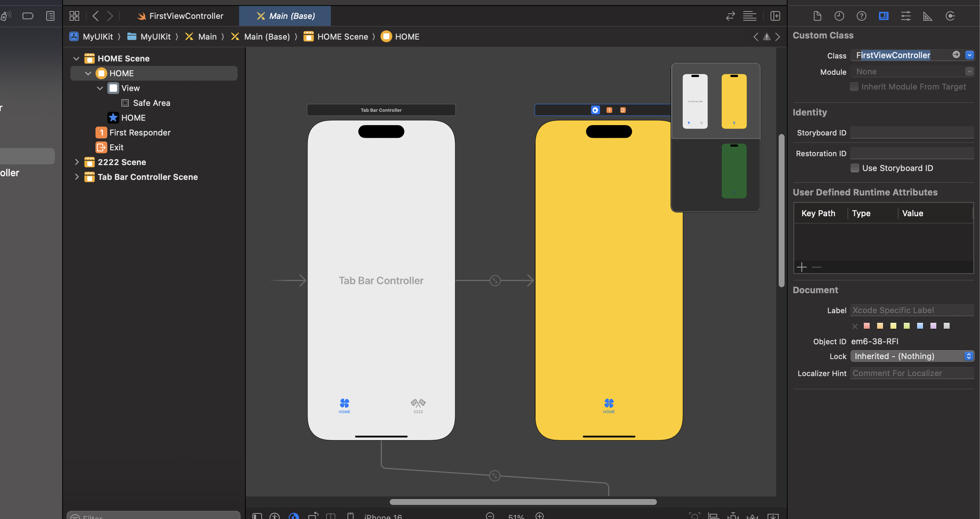Open the Attributes inspector icon
The height and width of the screenshot is (519, 980).
tap(906, 16)
